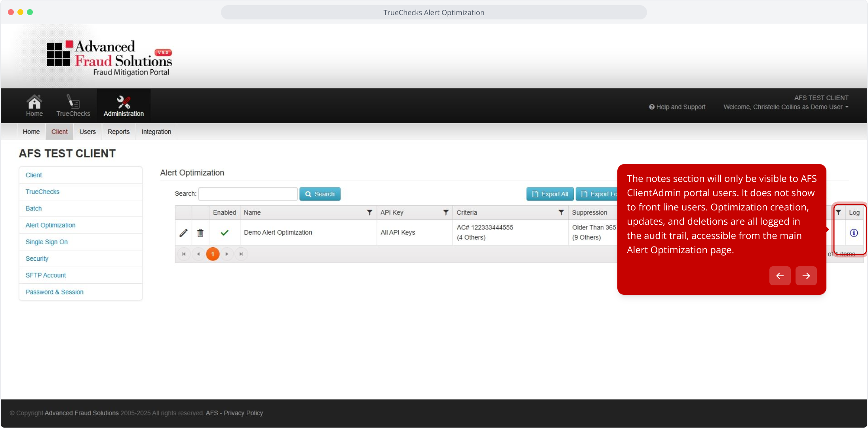The width and height of the screenshot is (868, 428).
Task: Click the Advanced Fraud Solutions footer text
Action: tap(82, 413)
